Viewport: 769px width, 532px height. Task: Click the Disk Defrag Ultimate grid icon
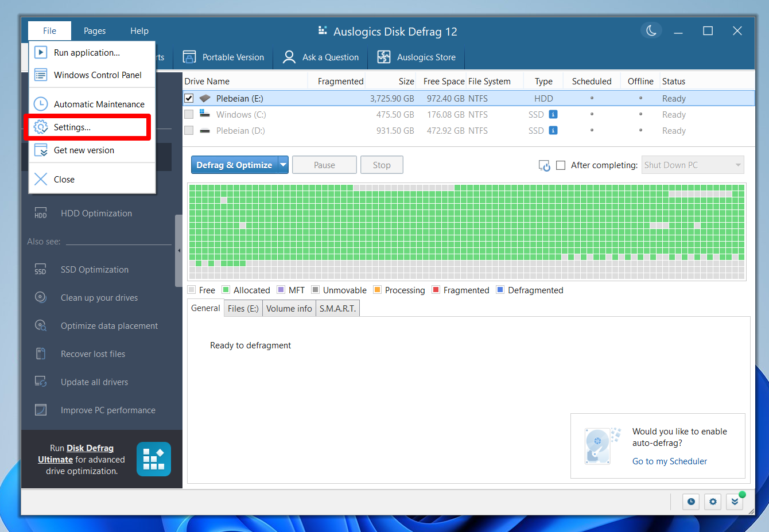coord(153,459)
